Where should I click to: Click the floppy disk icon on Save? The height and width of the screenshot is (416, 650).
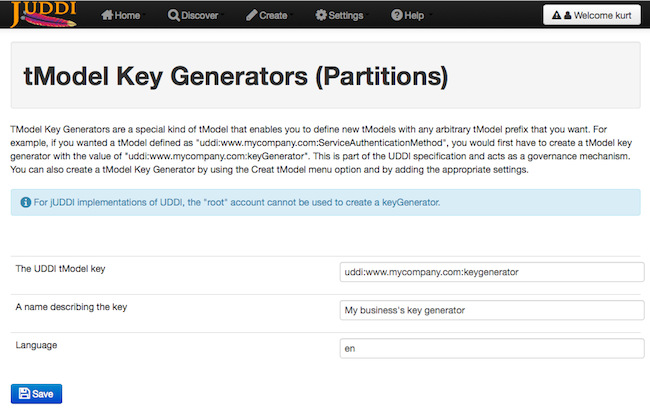click(24, 394)
